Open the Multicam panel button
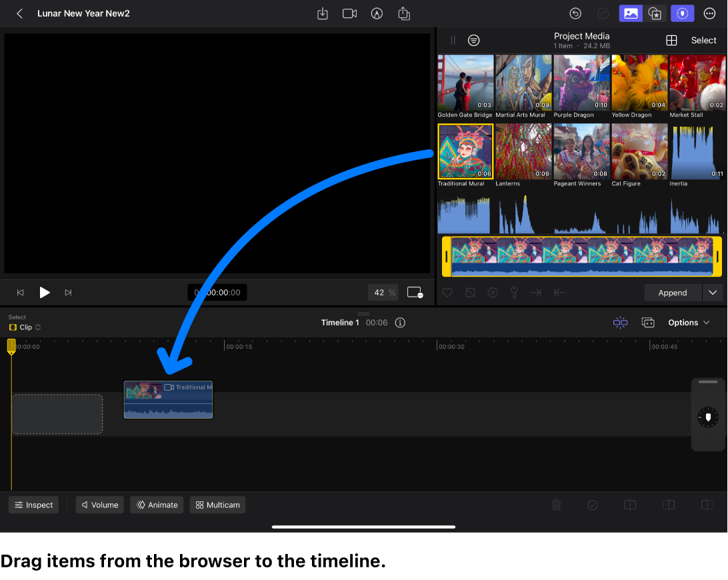728x580 pixels. point(217,505)
